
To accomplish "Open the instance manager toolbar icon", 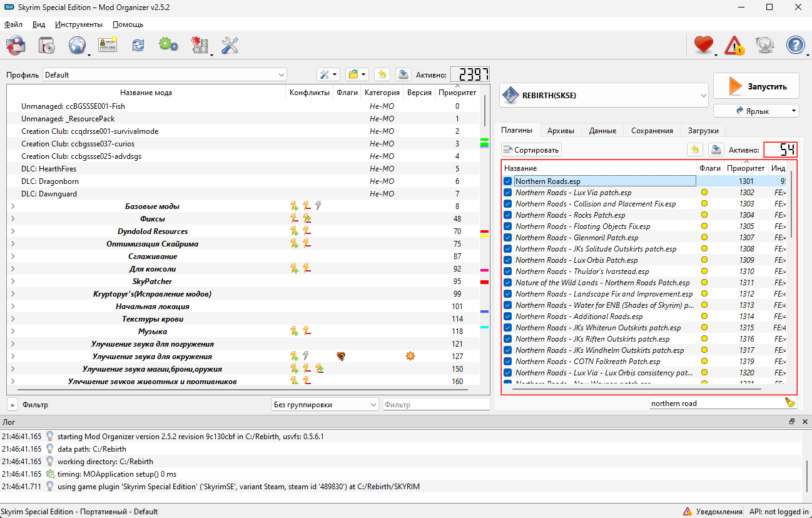I will pos(16,45).
